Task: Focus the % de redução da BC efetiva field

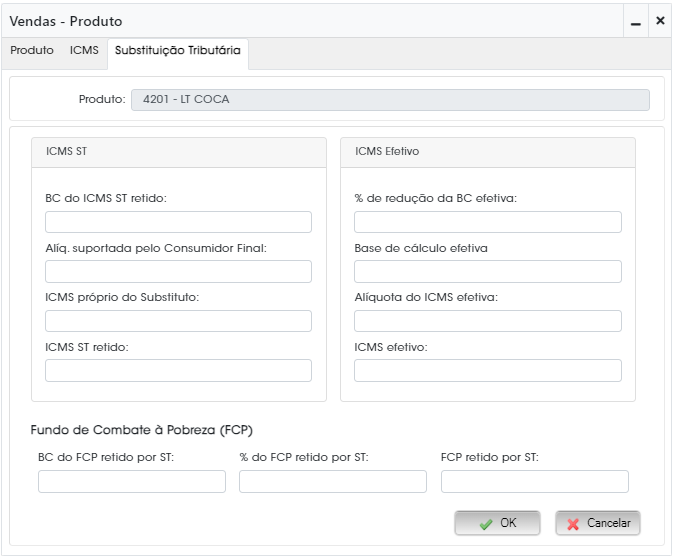Action: [x=488, y=222]
